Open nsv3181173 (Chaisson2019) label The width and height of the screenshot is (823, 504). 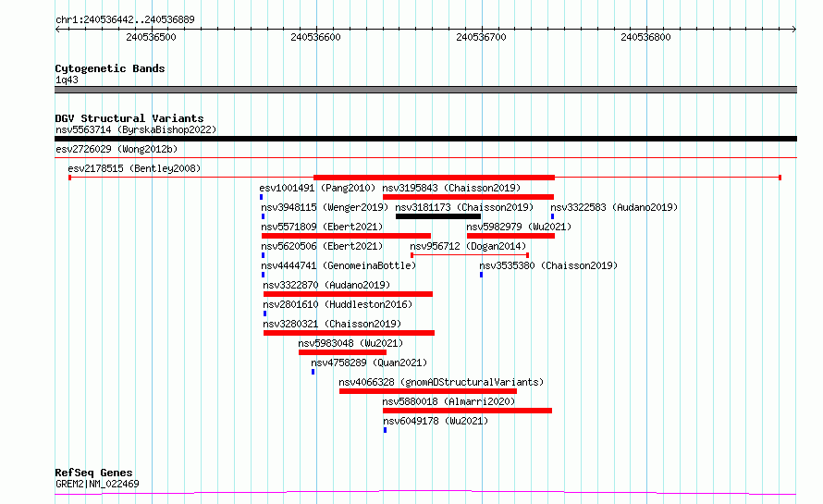click(464, 207)
